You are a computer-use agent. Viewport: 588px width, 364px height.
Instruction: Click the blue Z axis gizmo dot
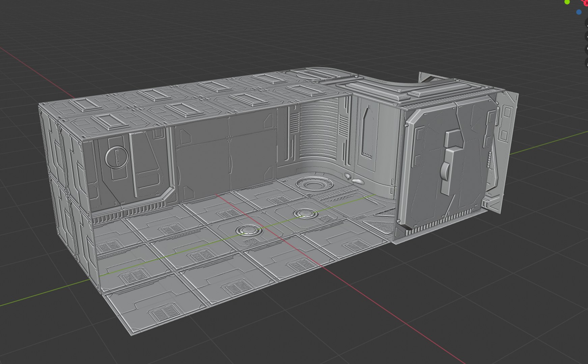(x=579, y=12)
